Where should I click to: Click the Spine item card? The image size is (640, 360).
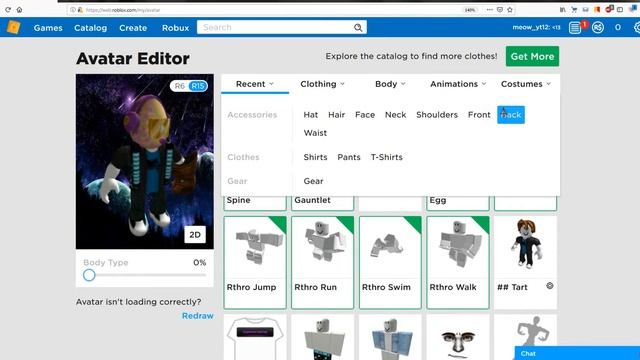click(x=255, y=203)
